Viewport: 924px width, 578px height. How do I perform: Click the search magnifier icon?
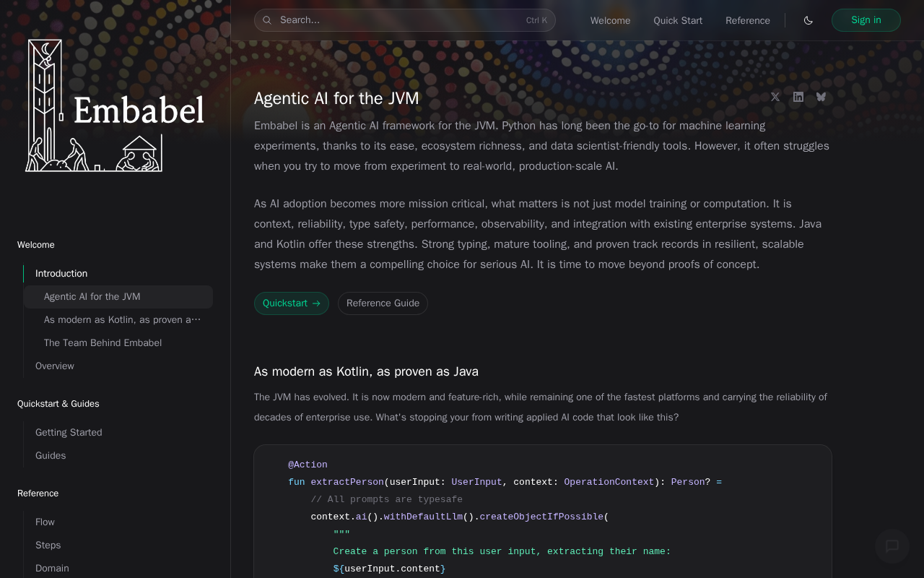click(267, 20)
